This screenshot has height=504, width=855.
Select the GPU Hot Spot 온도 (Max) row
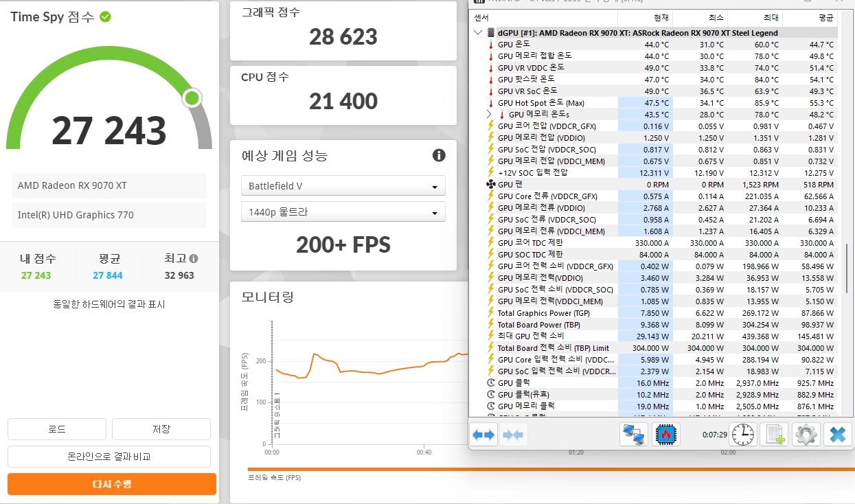[653, 103]
